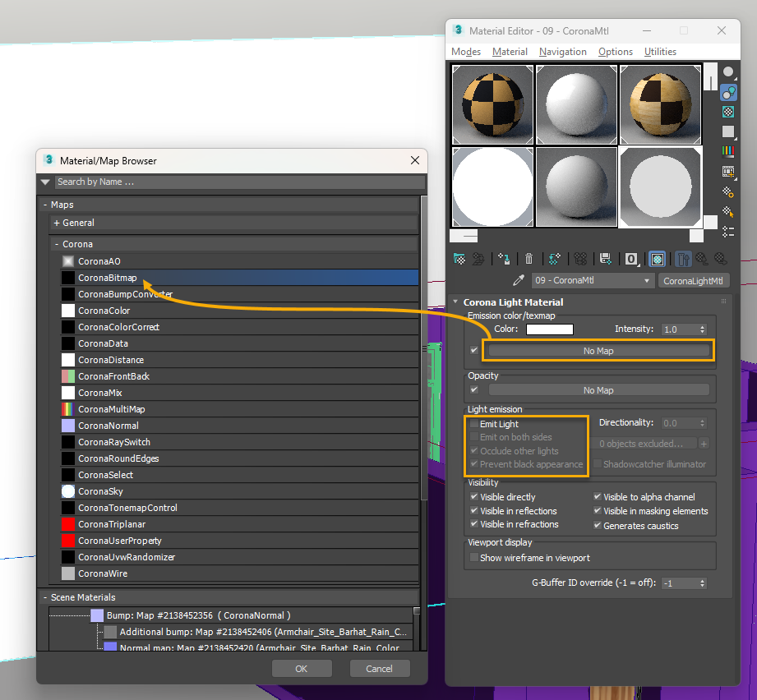Toggle the checkered Background icon
The image size is (757, 700).
pos(728,112)
